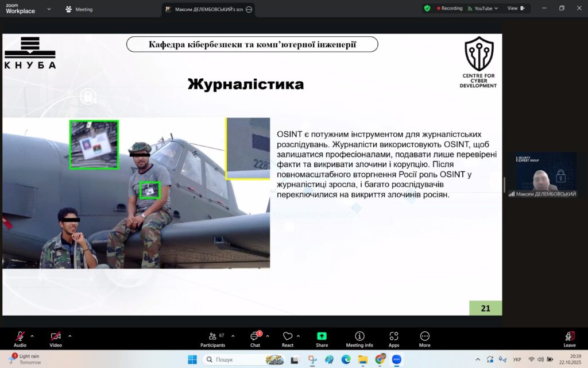The width and height of the screenshot is (588, 368).
Task: Click the green Share screen button
Action: coord(322,338)
